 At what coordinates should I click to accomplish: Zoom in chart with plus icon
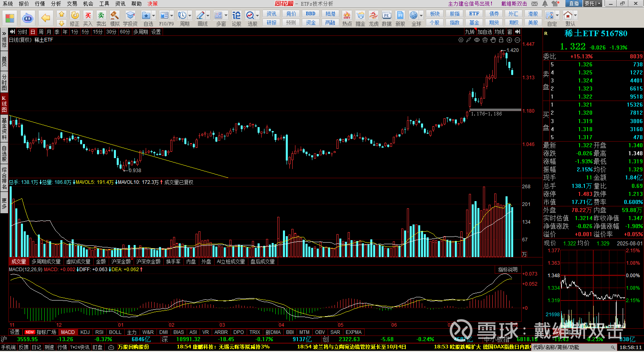click(x=509, y=40)
